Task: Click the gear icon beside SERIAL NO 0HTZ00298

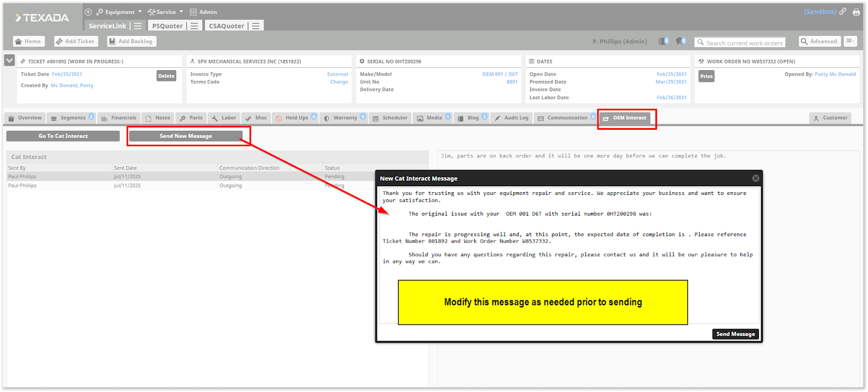Action: (x=362, y=61)
